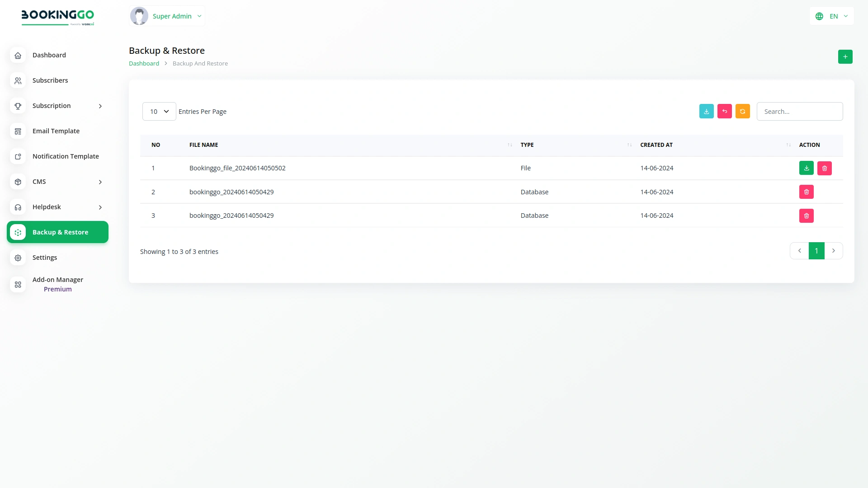Toggle sorting on the CREATED AT column
The image size is (868, 488).
788,145
